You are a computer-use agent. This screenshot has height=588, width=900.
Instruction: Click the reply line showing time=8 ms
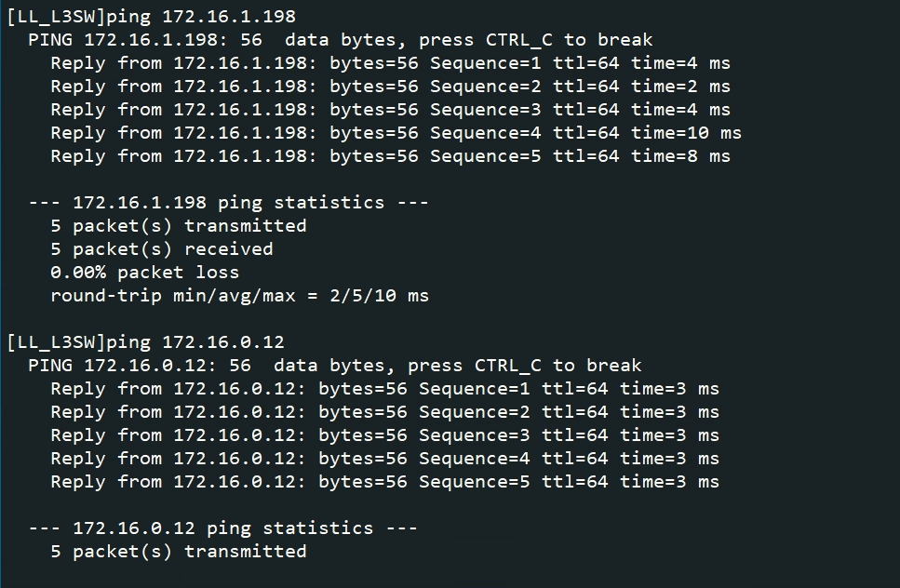point(390,156)
